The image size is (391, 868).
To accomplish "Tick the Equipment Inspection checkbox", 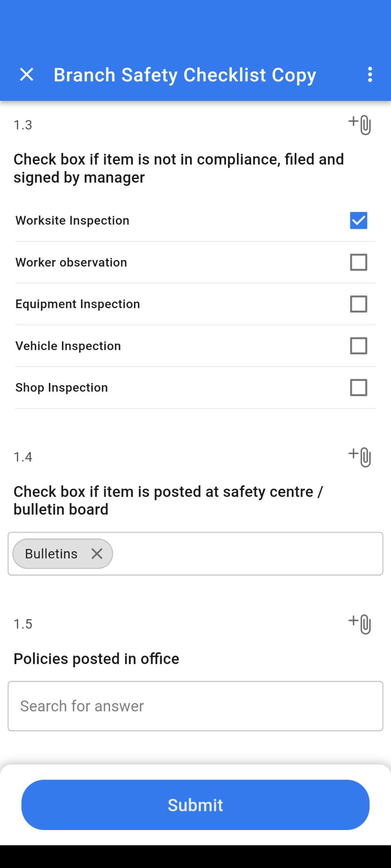I will coord(358,304).
